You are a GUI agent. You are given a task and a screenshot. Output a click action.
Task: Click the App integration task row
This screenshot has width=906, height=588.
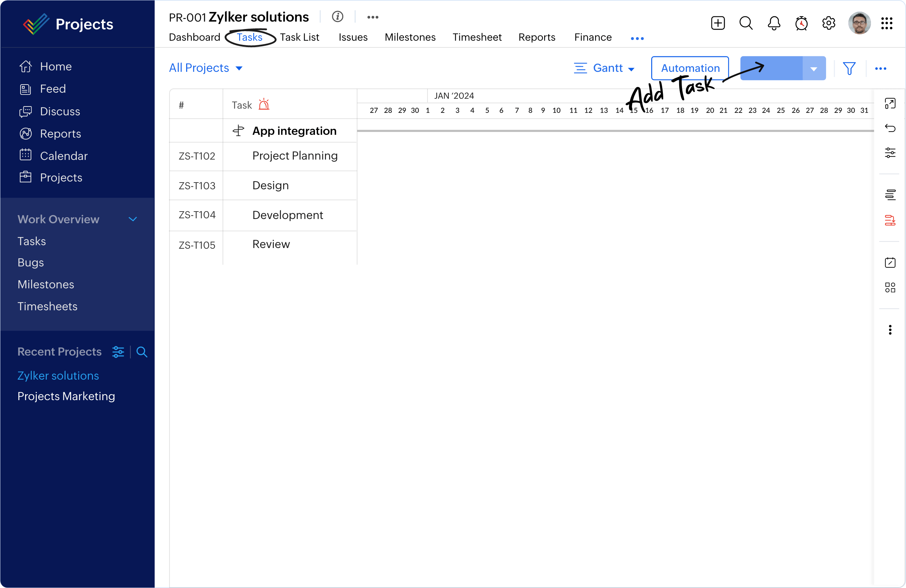295,130
